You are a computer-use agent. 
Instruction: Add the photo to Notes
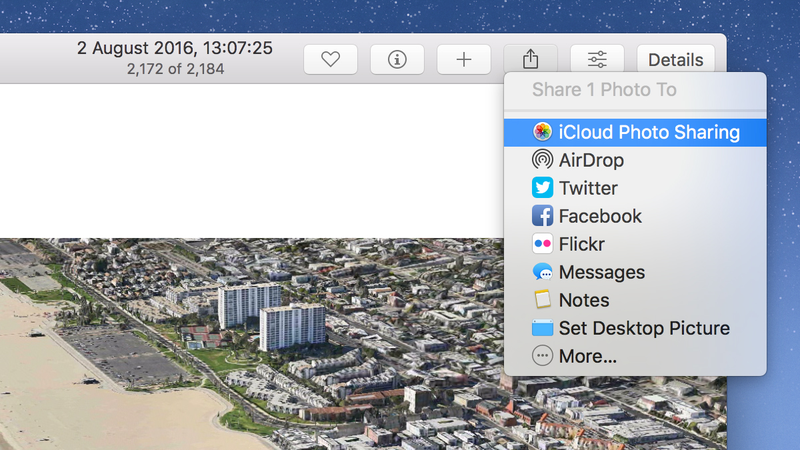635,301
